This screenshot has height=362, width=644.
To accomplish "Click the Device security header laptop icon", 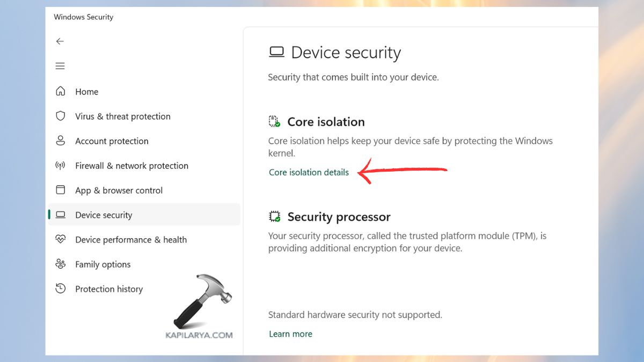I will click(x=276, y=51).
